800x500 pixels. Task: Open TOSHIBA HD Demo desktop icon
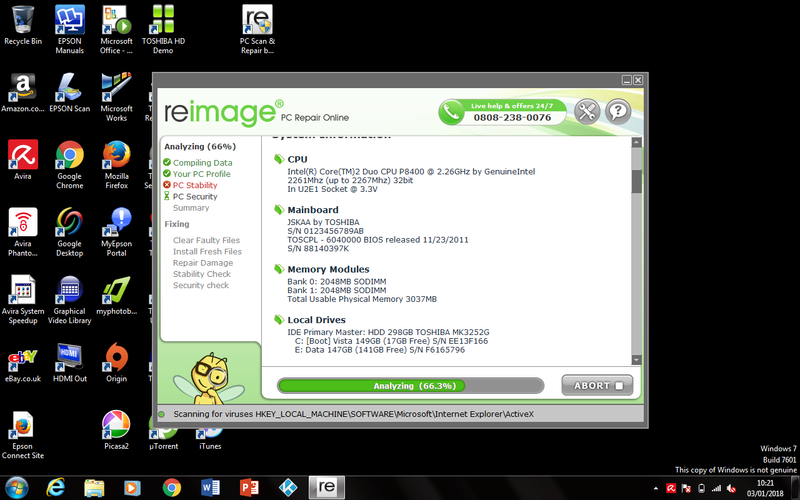163,30
